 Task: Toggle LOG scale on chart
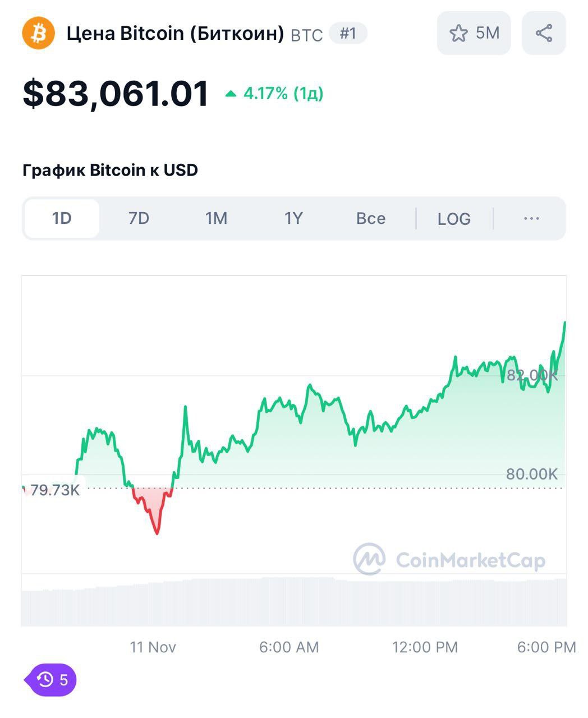(x=454, y=219)
